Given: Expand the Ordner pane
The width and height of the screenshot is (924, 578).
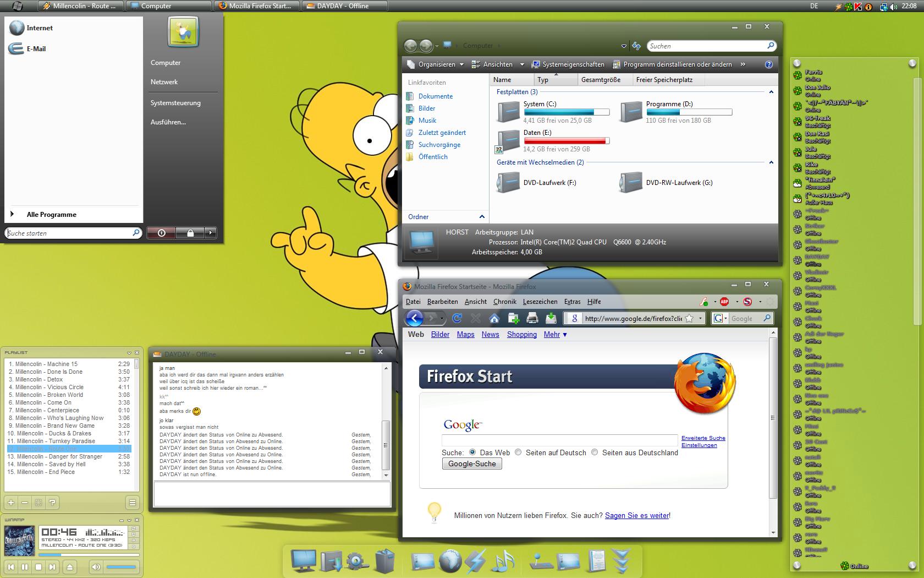Looking at the screenshot, I should click(x=482, y=217).
